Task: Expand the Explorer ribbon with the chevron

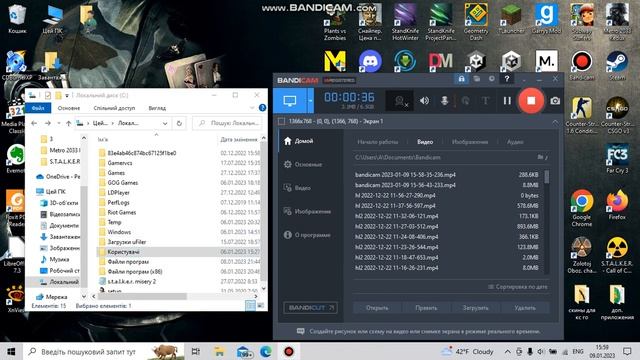Action: [x=251, y=108]
